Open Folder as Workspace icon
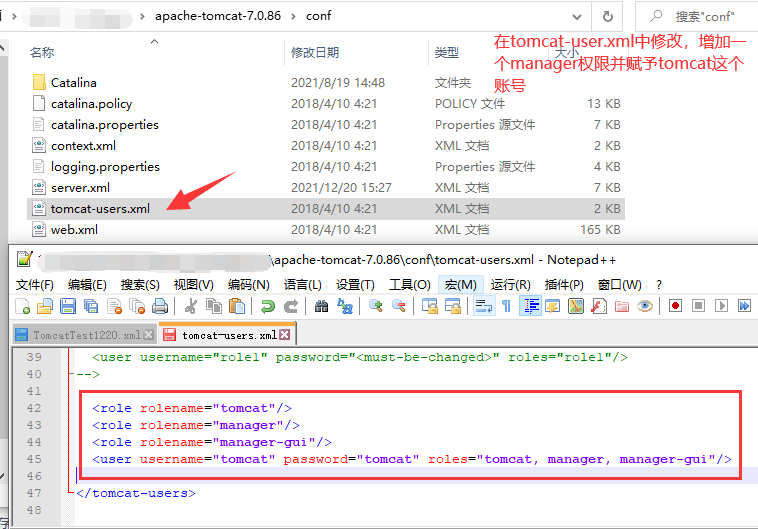The width and height of the screenshot is (758, 529). pyautogui.click(x=622, y=306)
